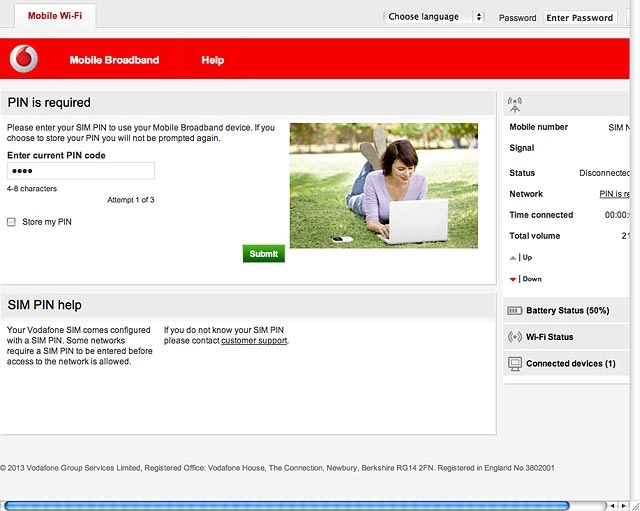Switch to the Mobile Wi-Fi tab

[x=55, y=16]
